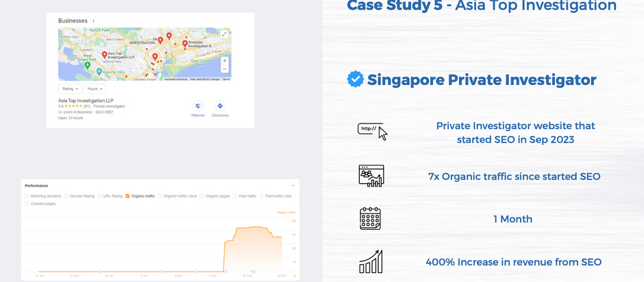The width and height of the screenshot is (644, 282).
Task: Click the Website link label
Action: point(197,115)
